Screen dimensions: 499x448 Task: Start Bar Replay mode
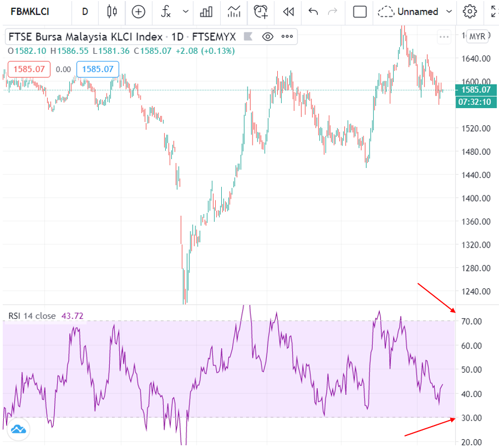coord(288,12)
